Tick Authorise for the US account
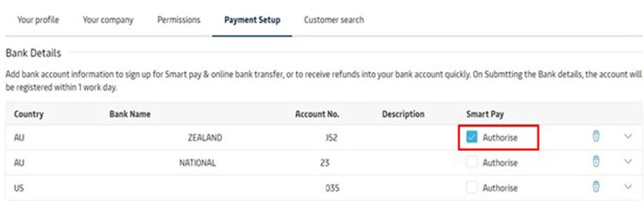Screen dimensions: 644x208 [x=471, y=188]
